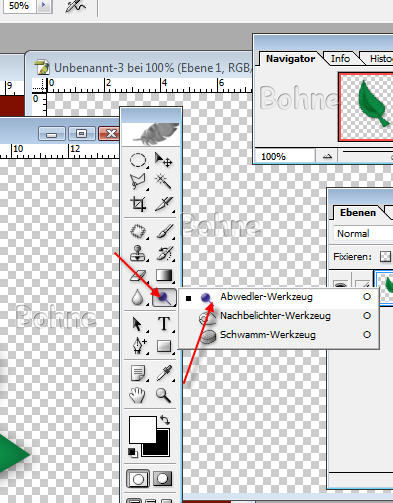Select the Magic Wand tool

point(164,182)
